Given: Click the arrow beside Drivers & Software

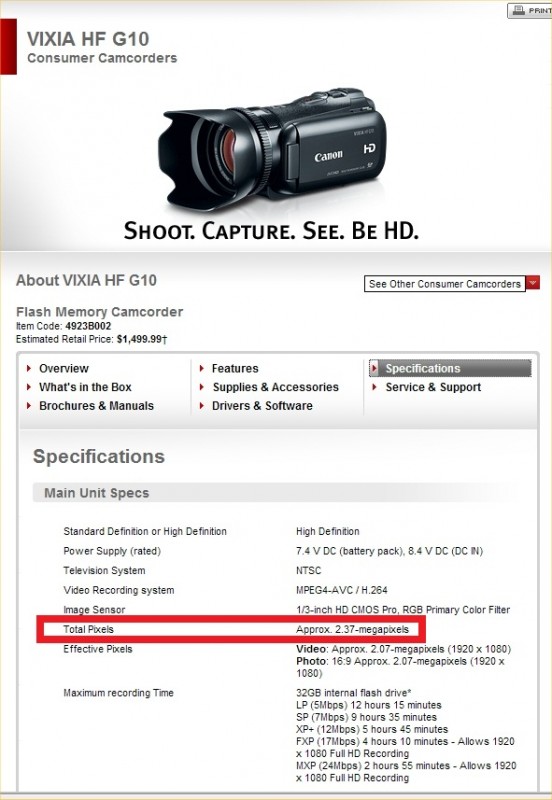Looking at the screenshot, I should coord(202,406).
